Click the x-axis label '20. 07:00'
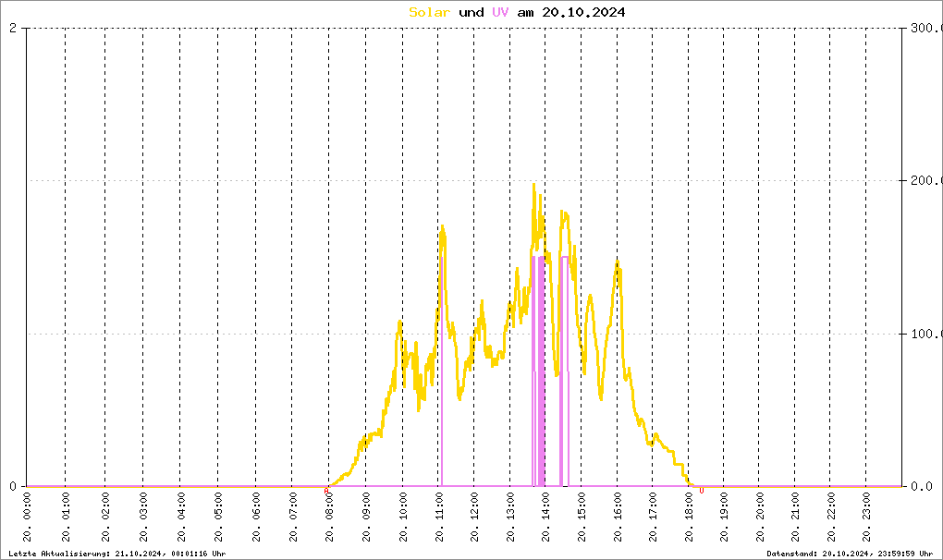Screen dimensions: 943x560 click(x=292, y=517)
